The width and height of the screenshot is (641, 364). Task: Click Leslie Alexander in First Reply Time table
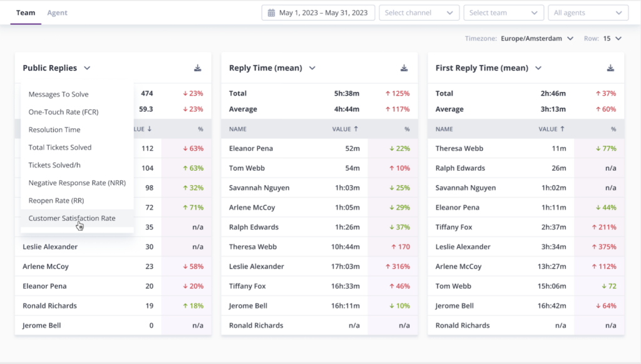click(463, 246)
